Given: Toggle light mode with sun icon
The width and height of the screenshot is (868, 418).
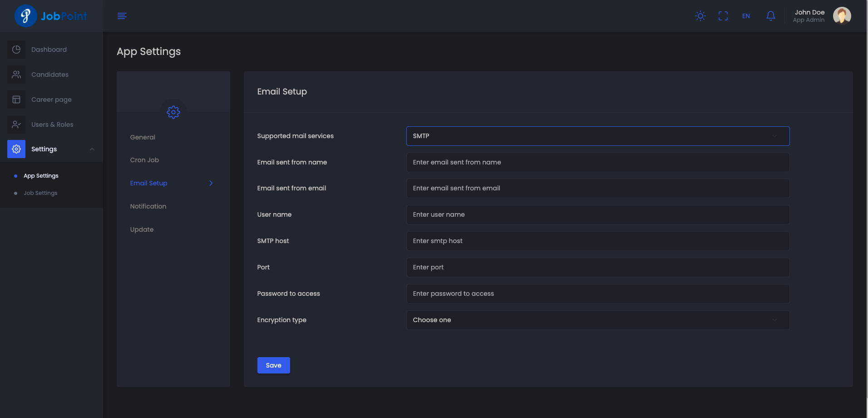Looking at the screenshot, I should (x=700, y=16).
